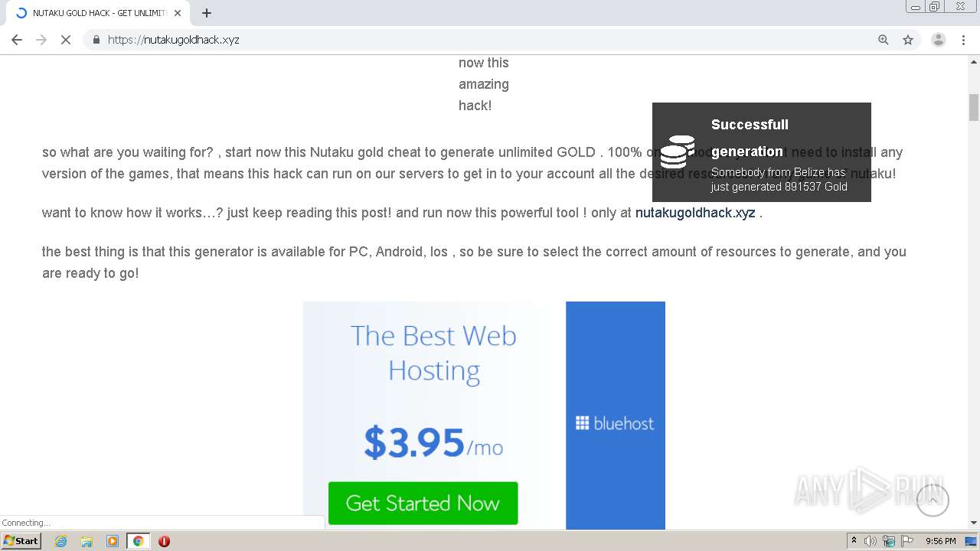Image resolution: width=980 pixels, height=551 pixels.
Task: Open Windows Media Player from the taskbar
Action: 113,541
